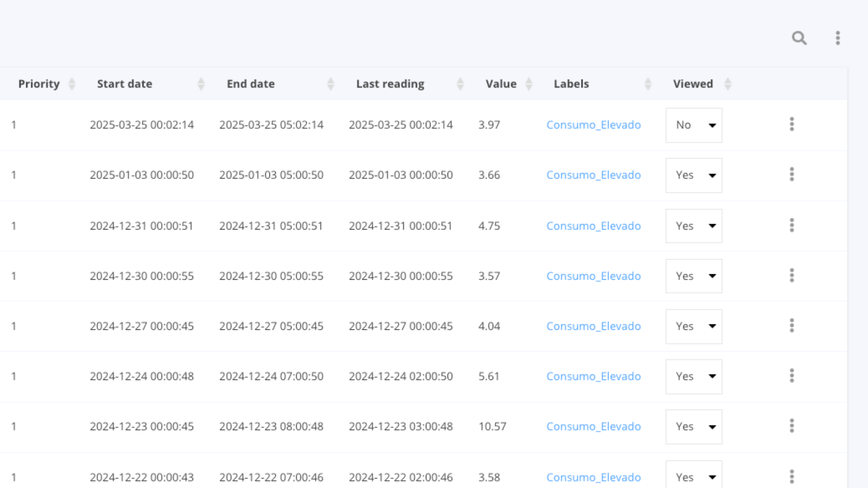The height and width of the screenshot is (488, 868).
Task: Select start date 2024-12-27 00:00:45 cell
Action: point(142,326)
